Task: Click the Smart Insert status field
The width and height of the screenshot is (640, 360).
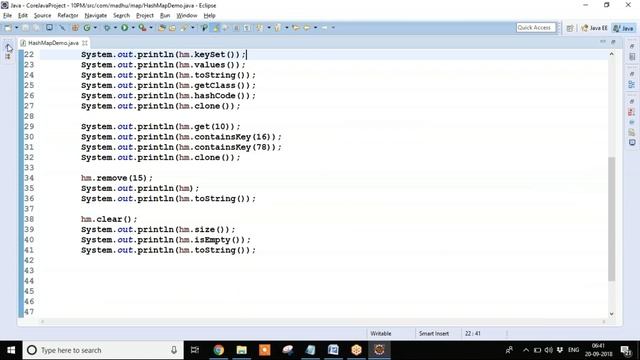Action: (x=433, y=333)
